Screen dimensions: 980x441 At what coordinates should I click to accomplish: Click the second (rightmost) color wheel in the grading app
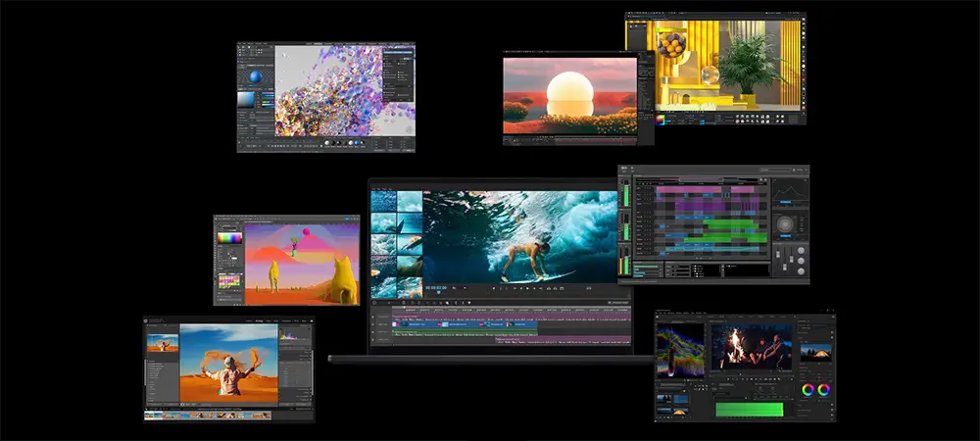coord(824,390)
